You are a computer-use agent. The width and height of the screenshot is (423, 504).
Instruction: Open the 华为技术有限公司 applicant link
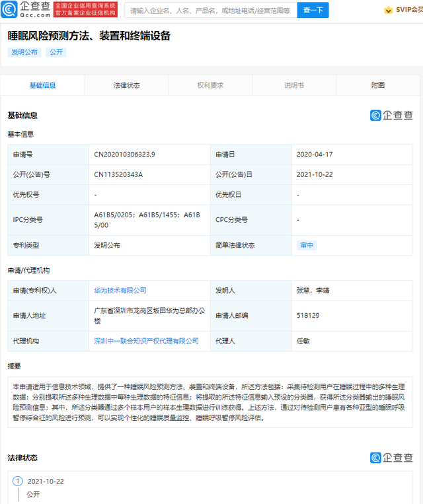click(x=120, y=290)
